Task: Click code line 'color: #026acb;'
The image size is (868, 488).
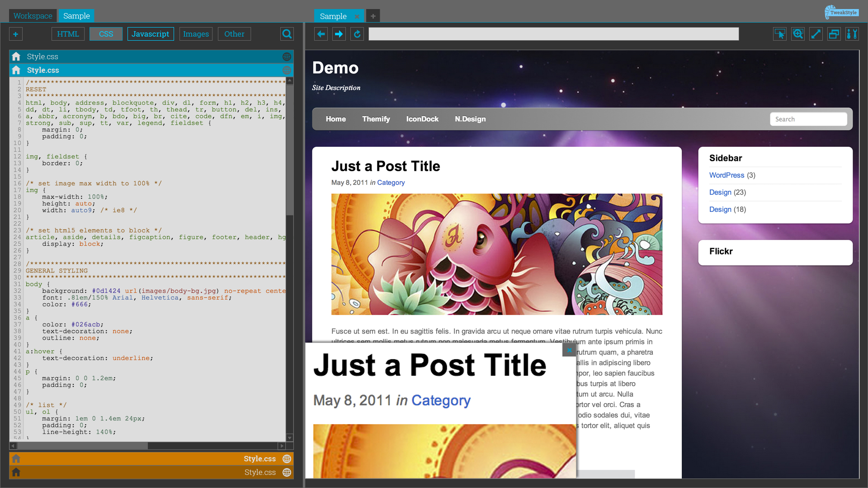Action: pos(73,324)
